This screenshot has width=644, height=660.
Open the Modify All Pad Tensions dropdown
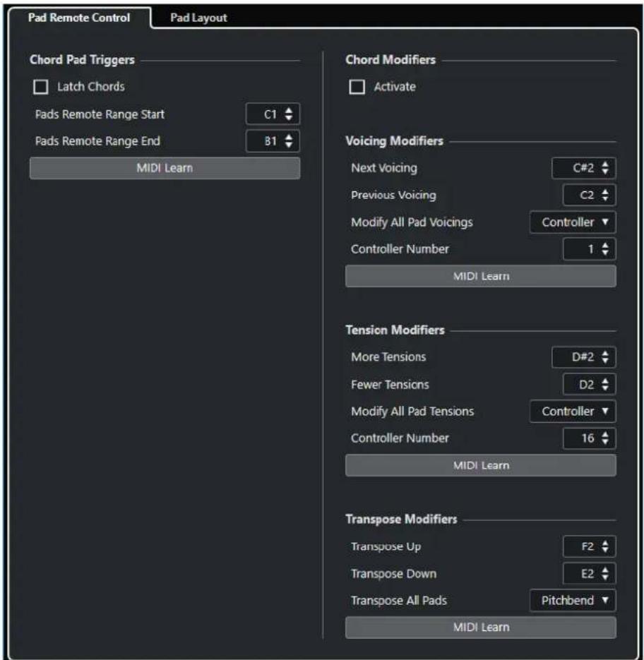point(573,412)
